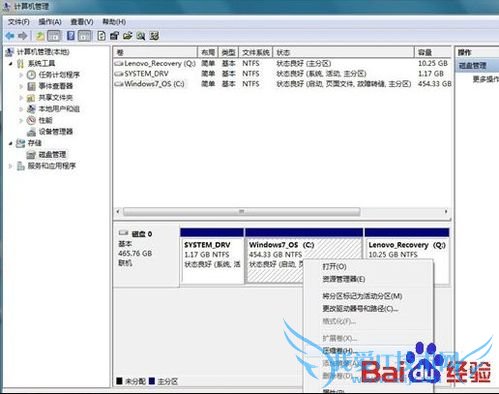Viewport: 499px width, 394px height.
Task: Open the 操作(A) menu
Action: [x=50, y=22]
